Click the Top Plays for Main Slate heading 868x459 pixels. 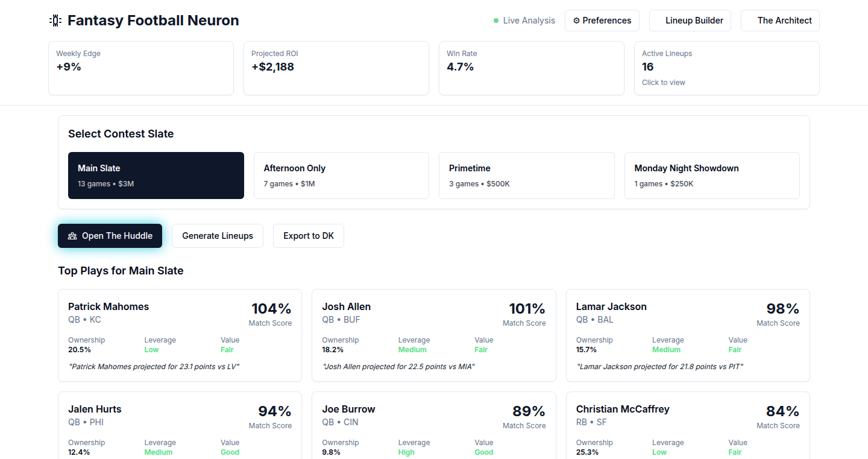[x=121, y=271]
